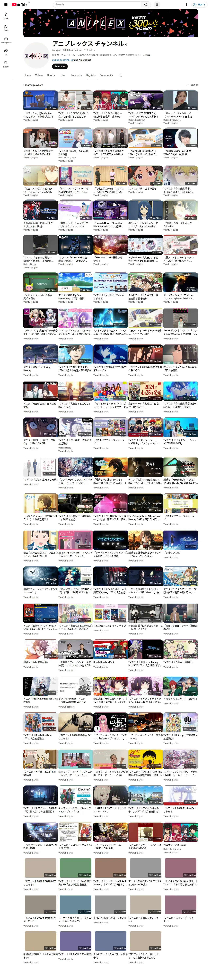Click the 'WEBラジオ番組まとめ' playlist title
Viewport: 210px width, 980px height.
pyautogui.click(x=175, y=845)
